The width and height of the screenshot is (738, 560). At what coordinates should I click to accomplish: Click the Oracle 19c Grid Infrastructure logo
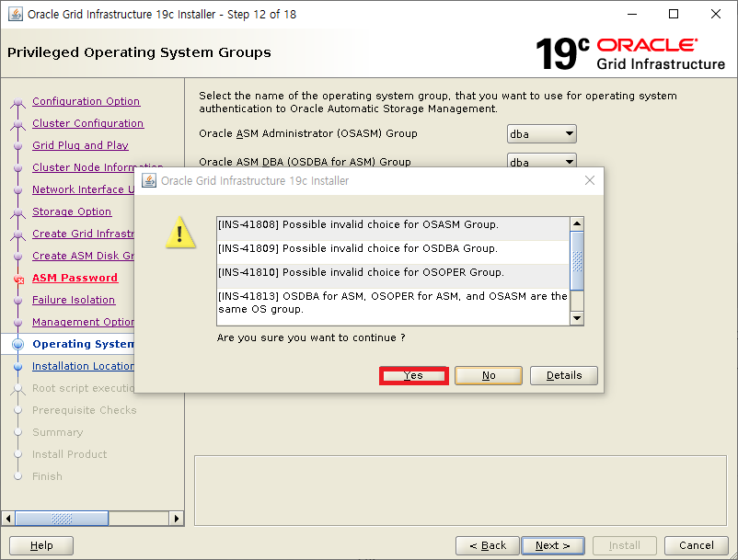[630, 53]
